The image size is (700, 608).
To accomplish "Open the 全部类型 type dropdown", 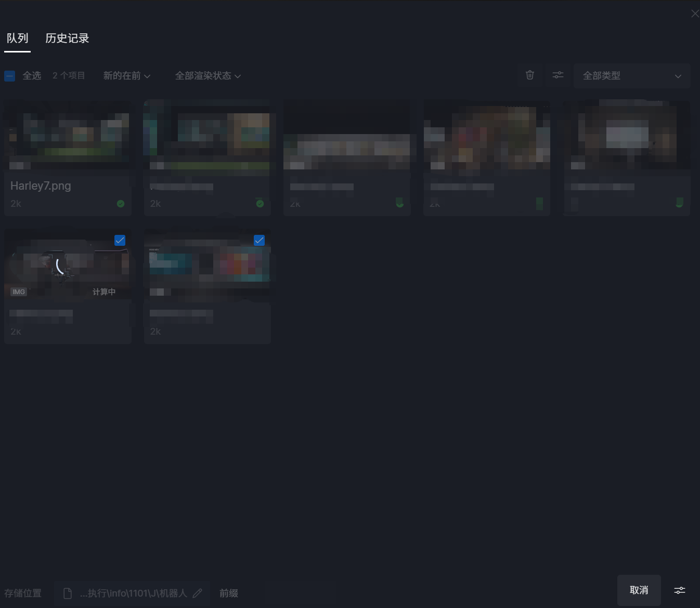I will (x=631, y=76).
